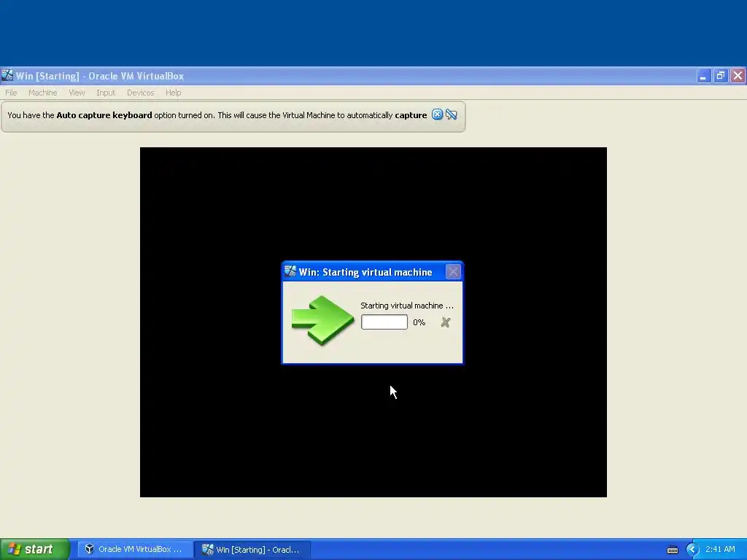The image size is (747, 560).
Task: Click the VirtualBox icon in dialog title
Action: [290, 271]
